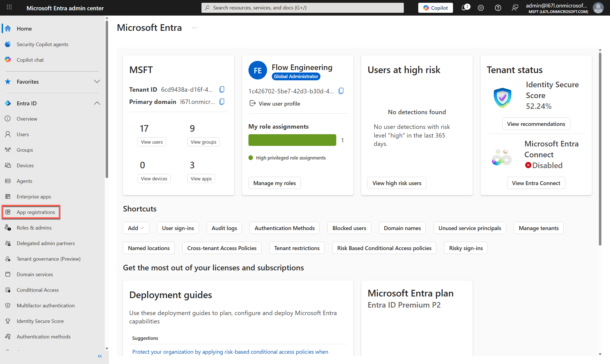This screenshot has width=610, height=364.
Task: Click the Multifactor authentication shield icon
Action: [x=8, y=305]
